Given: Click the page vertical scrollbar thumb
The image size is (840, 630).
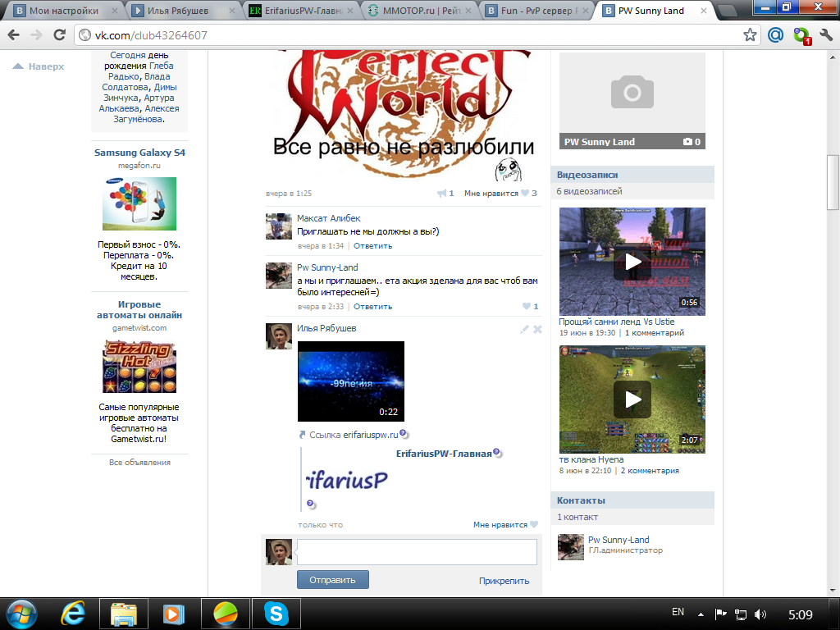Looking at the screenshot, I should pyautogui.click(x=833, y=182).
